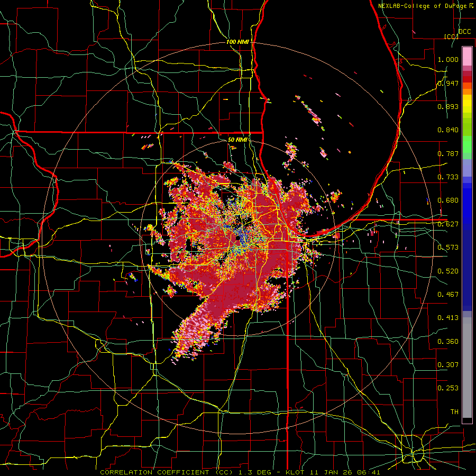Click the "50 NMI" range ring label
The height and width of the screenshot is (476, 476).
click(x=237, y=140)
